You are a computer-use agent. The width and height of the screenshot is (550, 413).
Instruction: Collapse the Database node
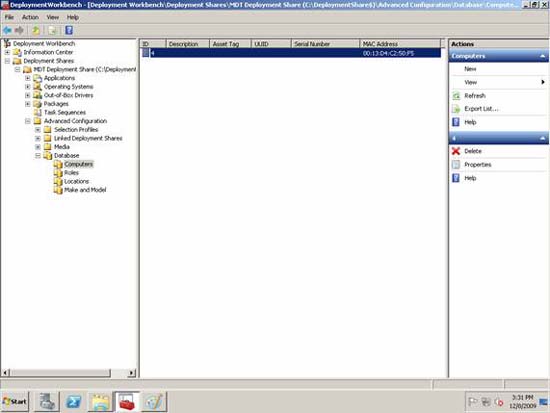tap(38, 155)
